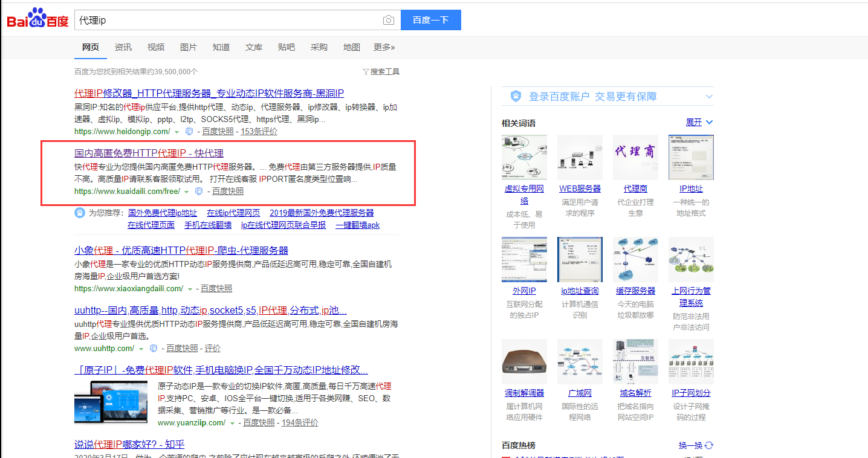Open camera image search in search box

tap(388, 21)
